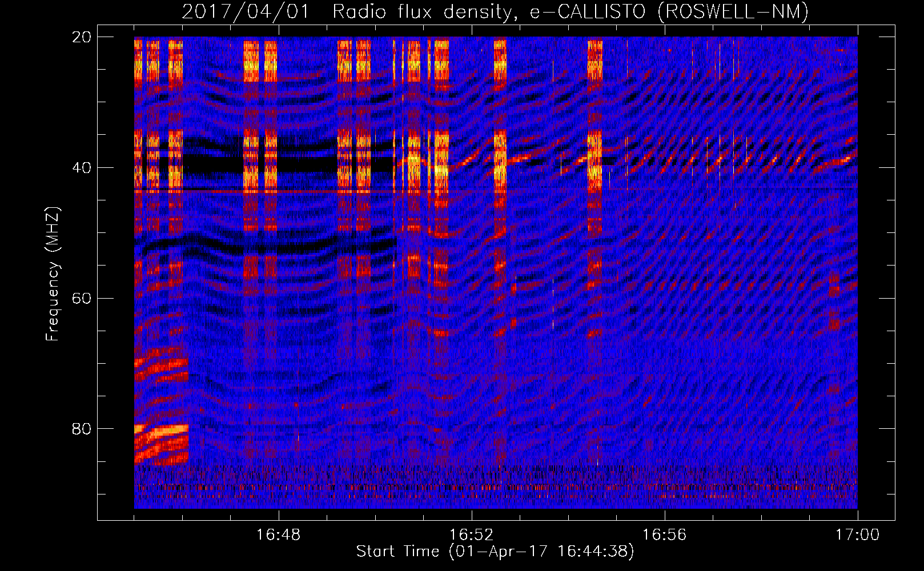Click the 16:48 time tick label
The width and height of the screenshot is (924, 571).
[x=279, y=535]
